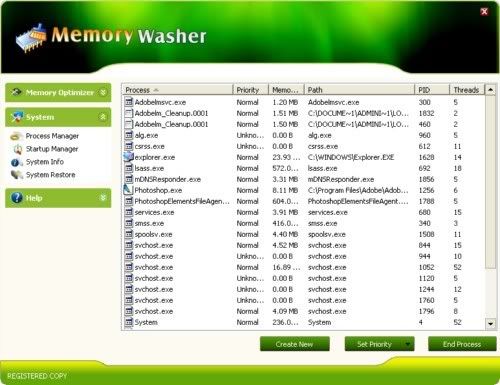This screenshot has width=500, height=385.
Task: Click the REGISTERED COPY status text
Action: pyautogui.click(x=37, y=376)
